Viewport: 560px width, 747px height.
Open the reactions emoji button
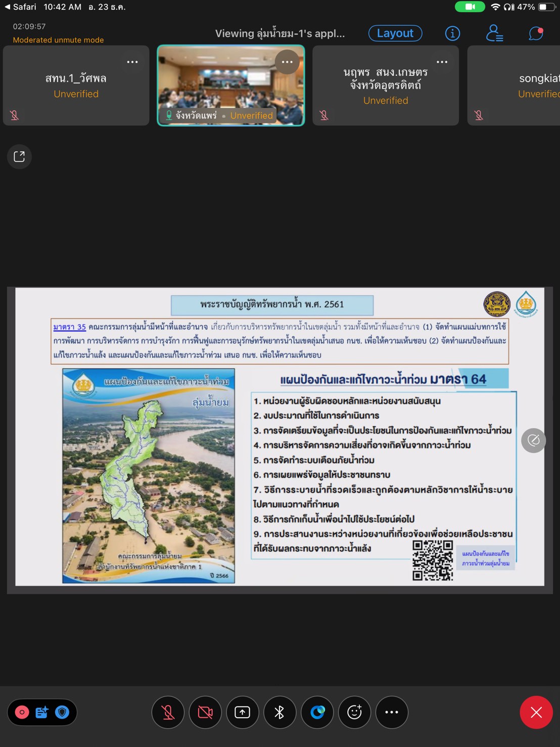coord(354,712)
